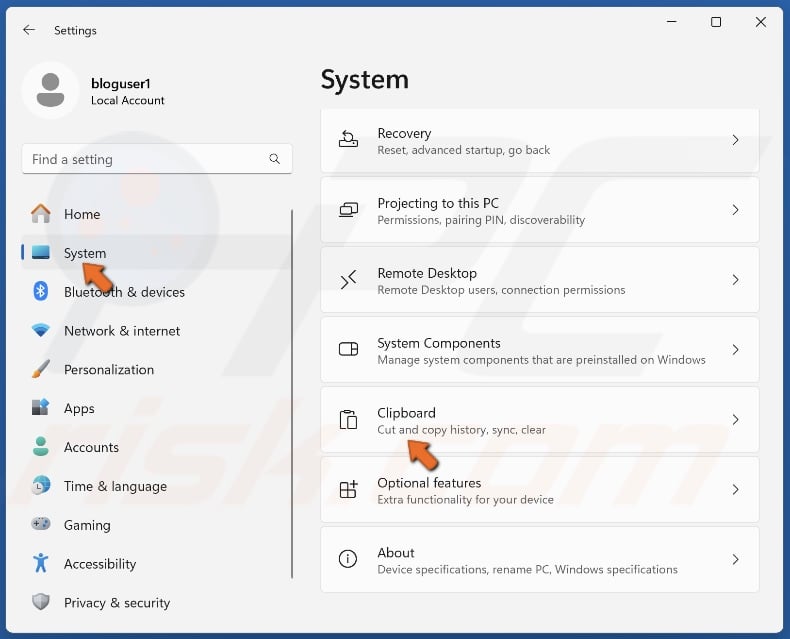
Task: Click 'Permissions, pairing PIN, discoverability'
Action: 481,220
